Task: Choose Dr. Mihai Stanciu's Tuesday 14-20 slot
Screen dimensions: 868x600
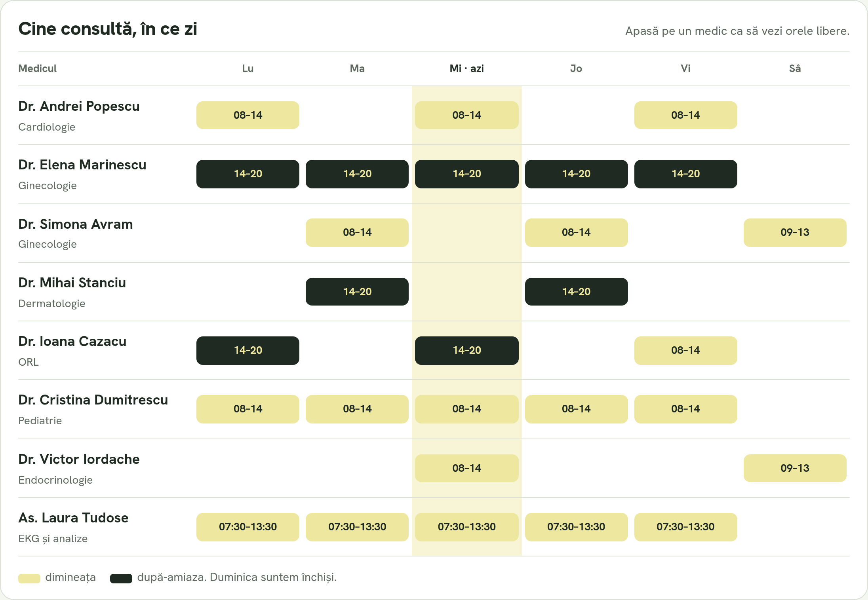Action: point(357,292)
